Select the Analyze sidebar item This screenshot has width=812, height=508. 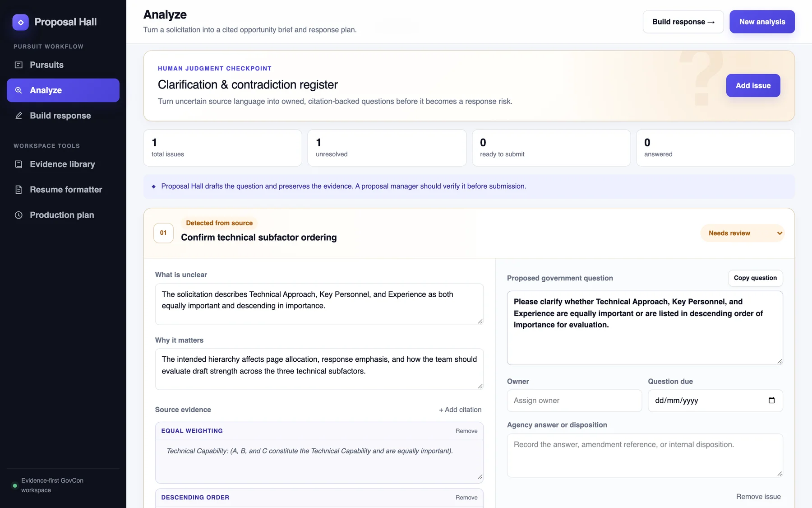[63, 90]
